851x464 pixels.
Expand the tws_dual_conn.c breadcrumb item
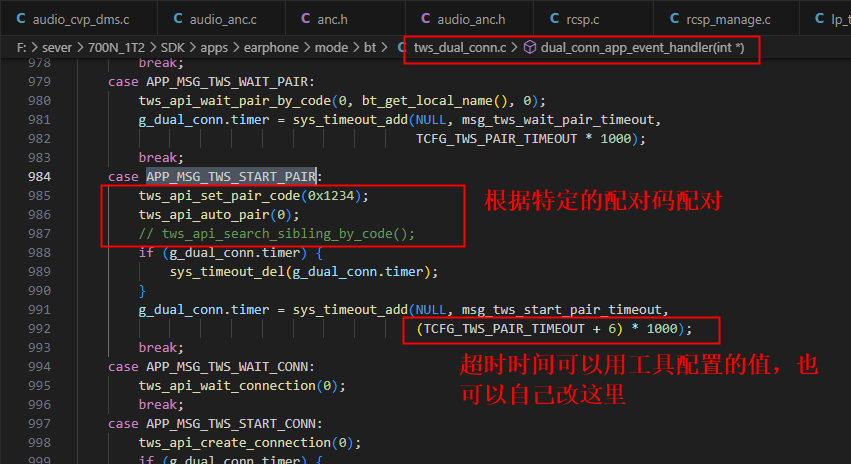point(460,48)
